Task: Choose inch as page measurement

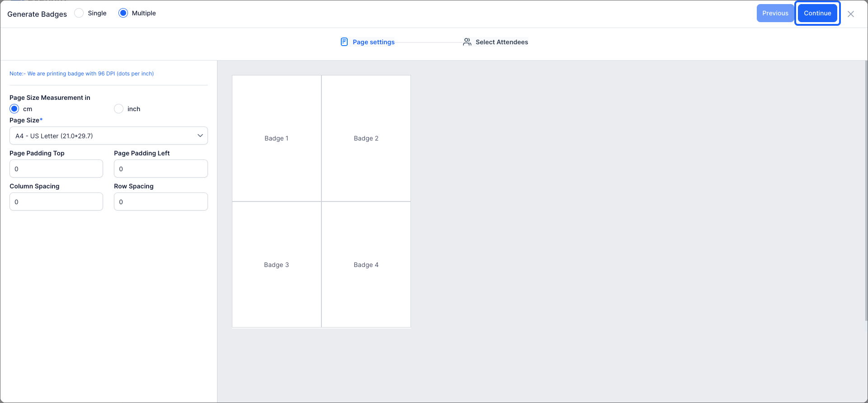Action: point(119,109)
